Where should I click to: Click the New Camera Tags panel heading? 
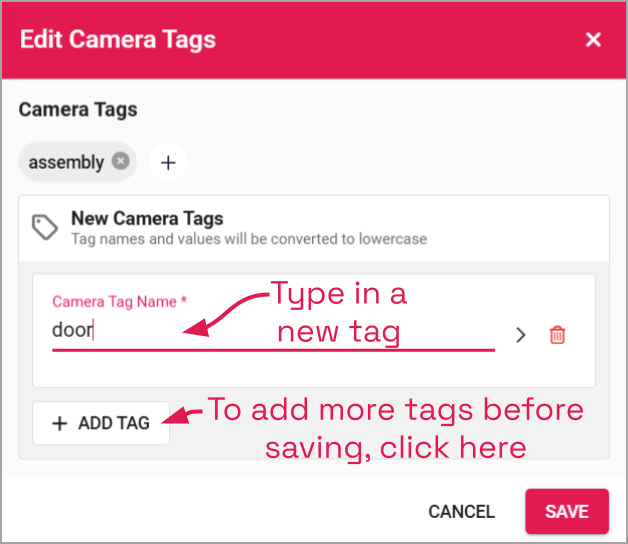point(147,218)
